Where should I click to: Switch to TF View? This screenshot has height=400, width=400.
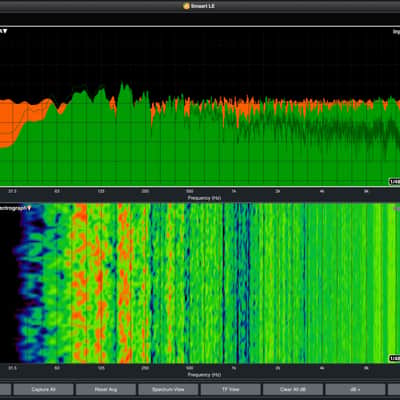point(230,389)
